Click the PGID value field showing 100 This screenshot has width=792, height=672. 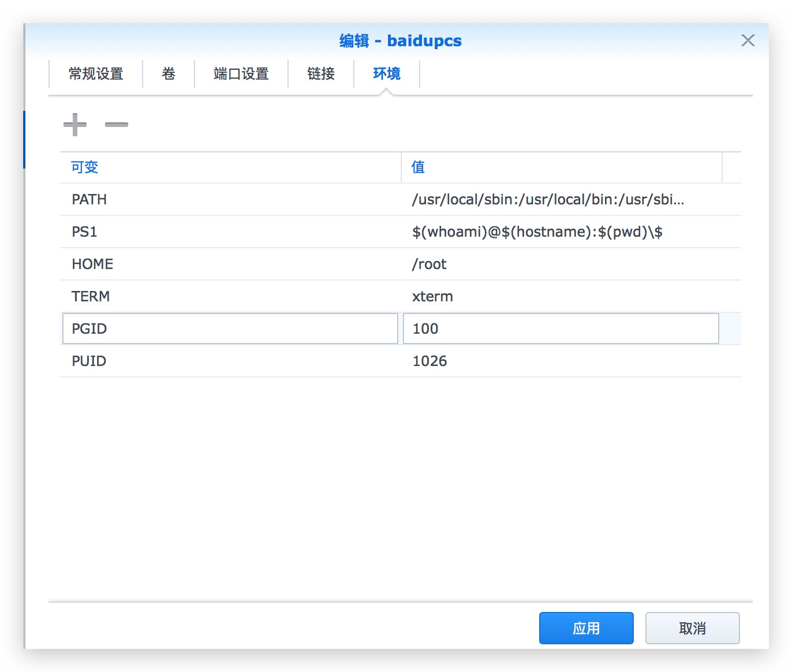(560, 328)
